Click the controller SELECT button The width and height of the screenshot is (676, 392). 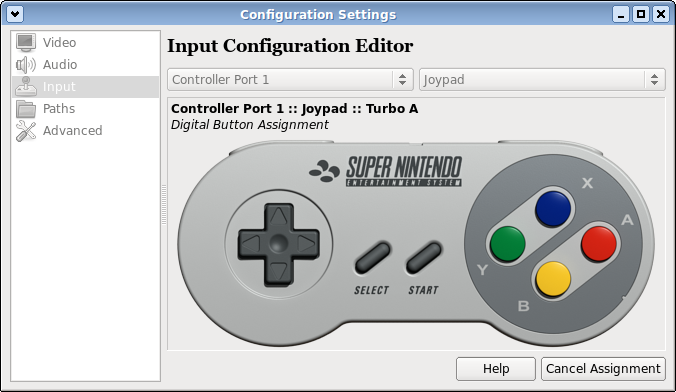click(x=372, y=257)
